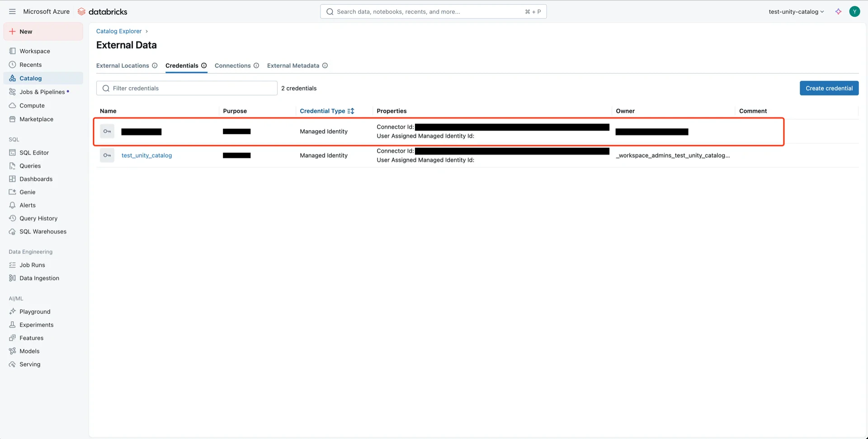Open the Databricks Assistant sparkle icon
The width and height of the screenshot is (868, 439).
(x=838, y=12)
